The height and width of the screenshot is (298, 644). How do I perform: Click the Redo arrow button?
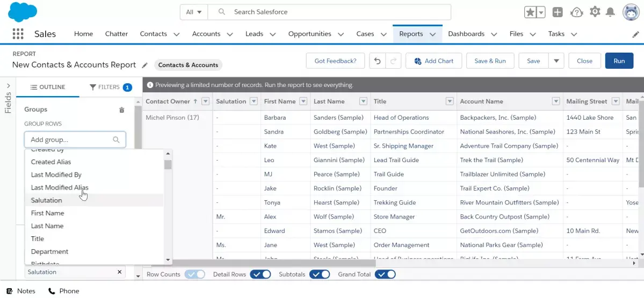(x=393, y=61)
